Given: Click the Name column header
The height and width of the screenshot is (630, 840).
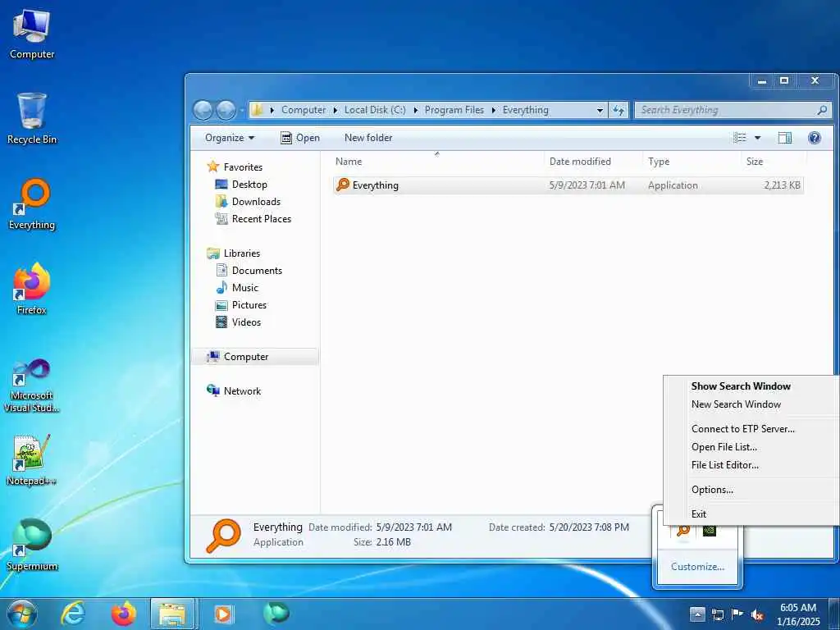Looking at the screenshot, I should (x=437, y=162).
